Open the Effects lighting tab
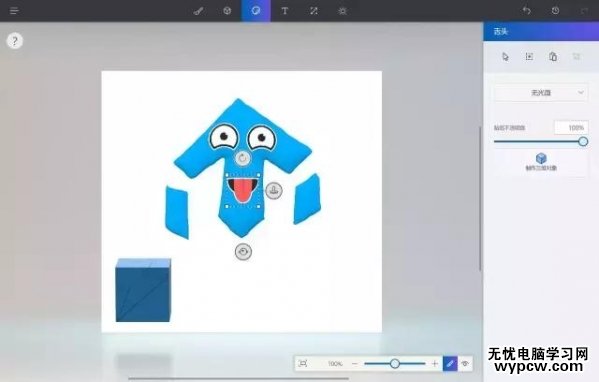599x382 pixels. pyautogui.click(x=342, y=11)
